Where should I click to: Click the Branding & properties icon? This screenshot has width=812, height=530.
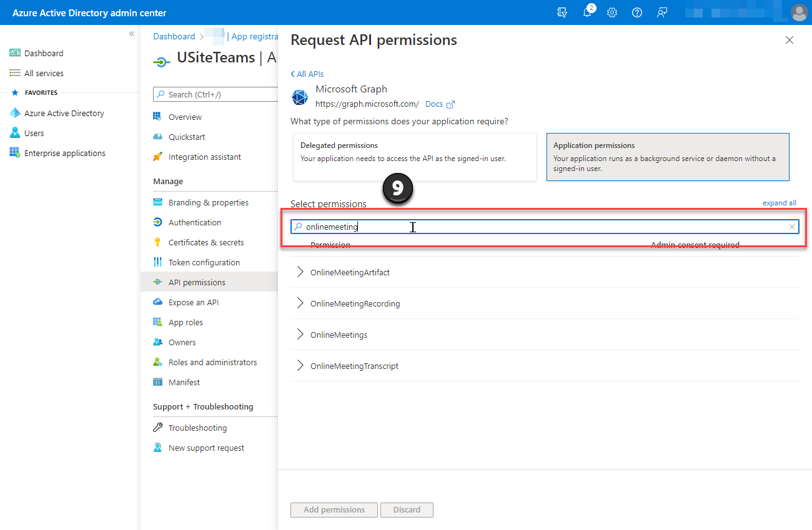[x=157, y=202]
